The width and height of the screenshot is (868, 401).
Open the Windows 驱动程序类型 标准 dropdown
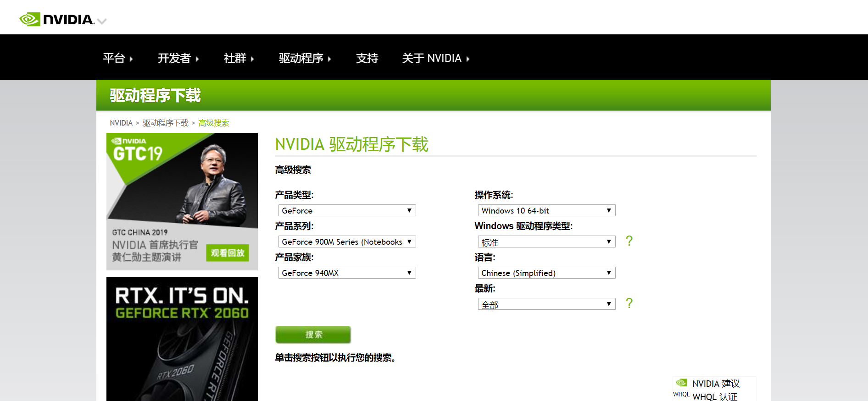(x=547, y=242)
